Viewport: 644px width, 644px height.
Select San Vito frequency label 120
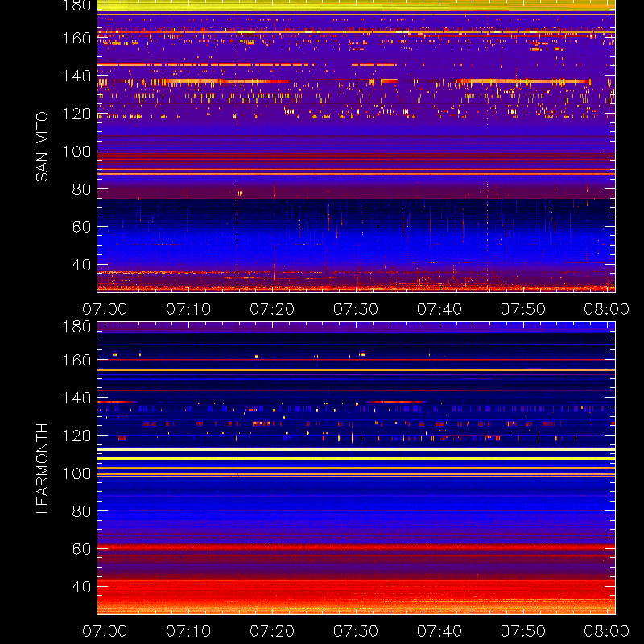[76, 114]
